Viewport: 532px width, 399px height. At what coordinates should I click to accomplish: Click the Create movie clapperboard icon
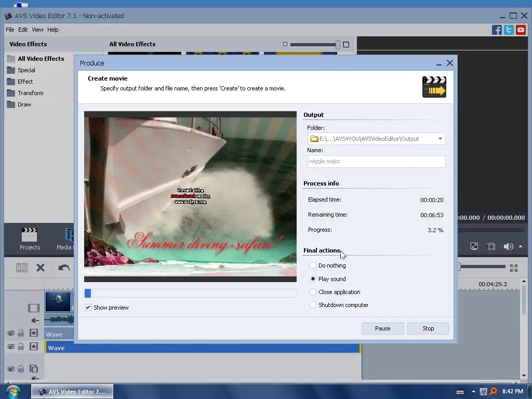coord(434,87)
